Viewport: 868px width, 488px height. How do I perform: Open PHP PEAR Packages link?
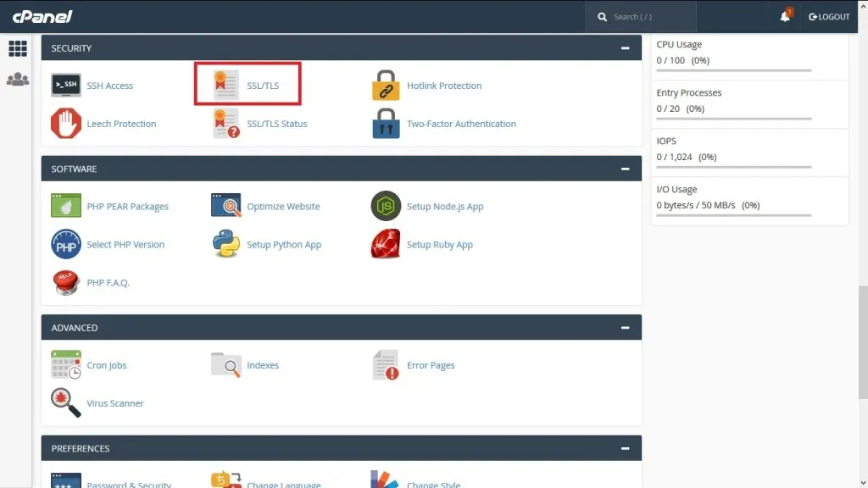(127, 206)
